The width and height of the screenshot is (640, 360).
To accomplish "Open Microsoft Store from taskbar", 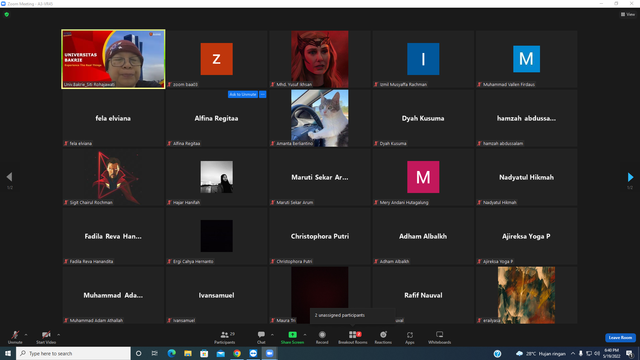I will click(x=204, y=353).
